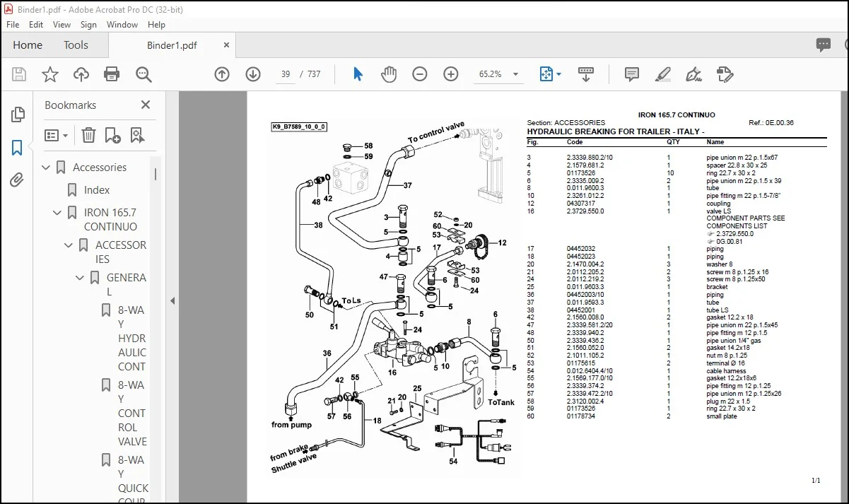Upload the file using the cloud icon
This screenshot has height=504, width=849.
[x=81, y=74]
